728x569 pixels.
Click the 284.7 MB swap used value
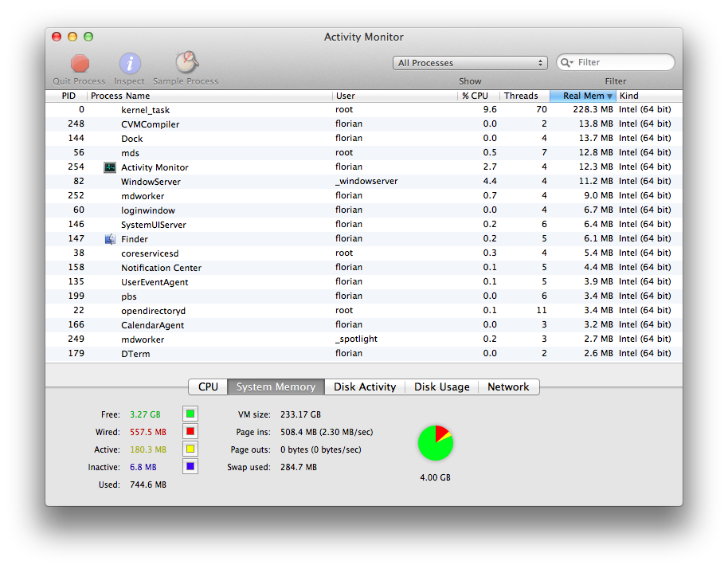(x=299, y=467)
